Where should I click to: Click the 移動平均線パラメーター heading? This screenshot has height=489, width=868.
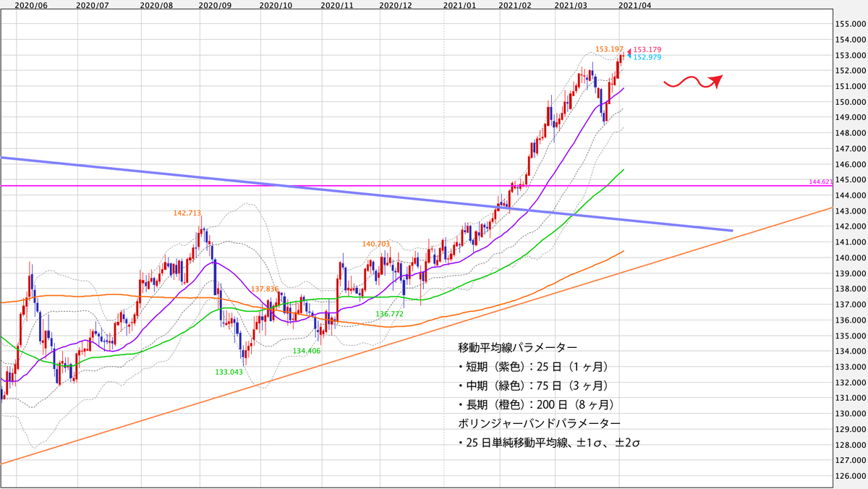click(x=518, y=347)
